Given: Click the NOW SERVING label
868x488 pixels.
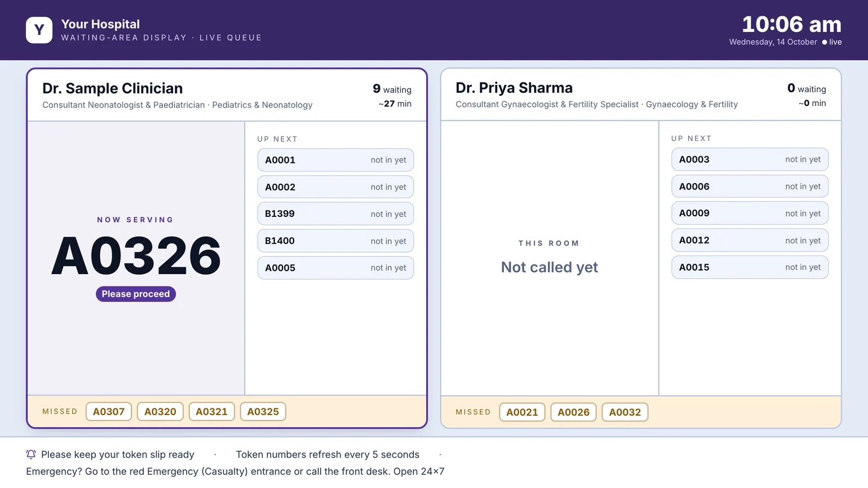Looking at the screenshot, I should point(136,220).
